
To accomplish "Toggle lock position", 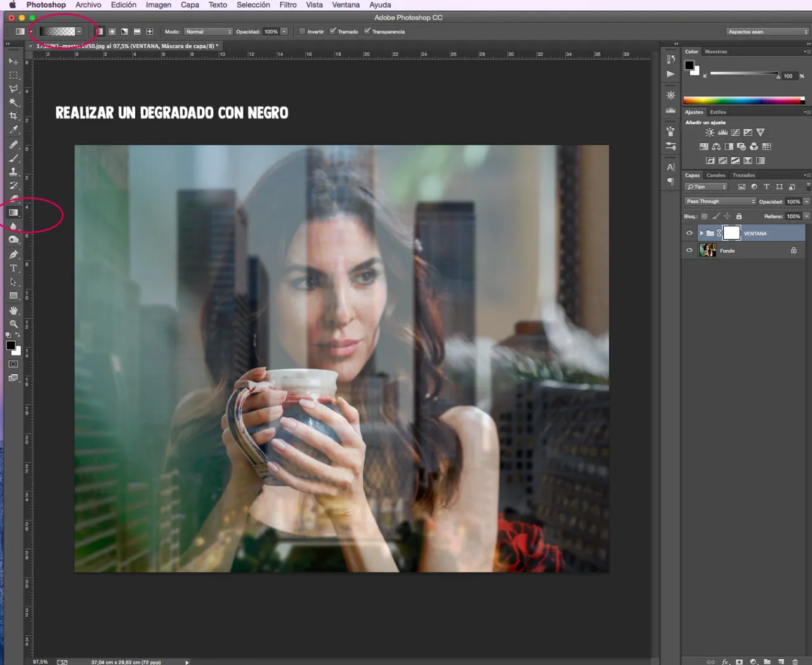I will point(728,216).
